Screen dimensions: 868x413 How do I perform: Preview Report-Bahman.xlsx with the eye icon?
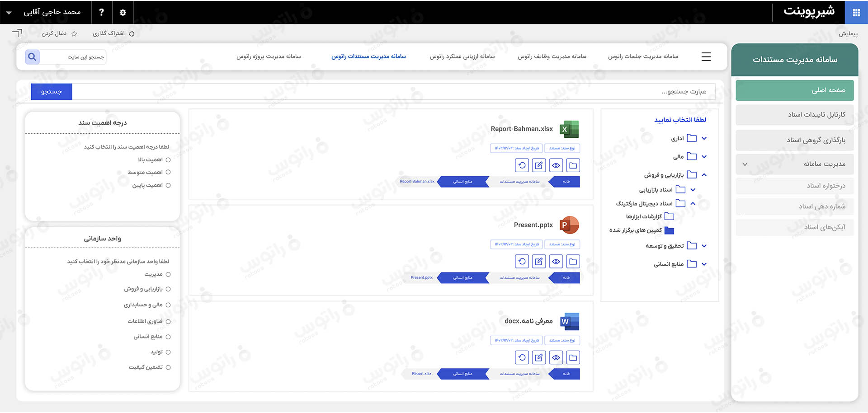tap(556, 165)
